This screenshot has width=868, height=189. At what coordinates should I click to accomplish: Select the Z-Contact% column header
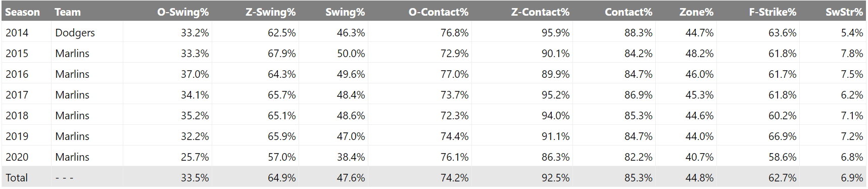[x=541, y=12]
